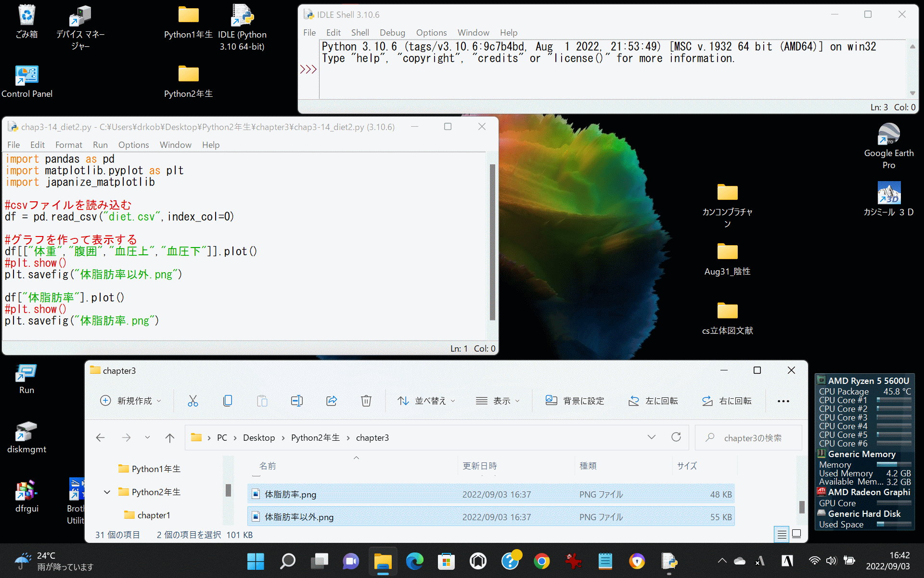
Task: Click the Share icon in Explorer toolbar
Action: 332,401
